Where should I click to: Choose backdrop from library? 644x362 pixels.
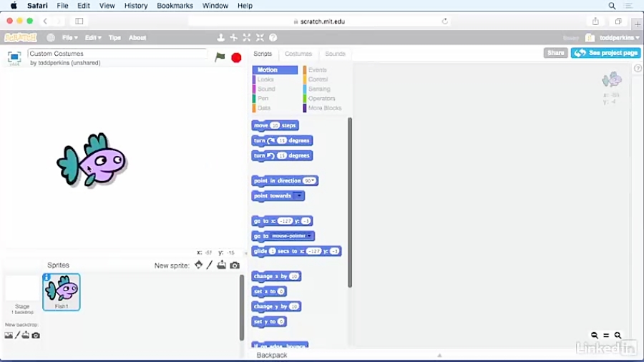(x=9, y=336)
